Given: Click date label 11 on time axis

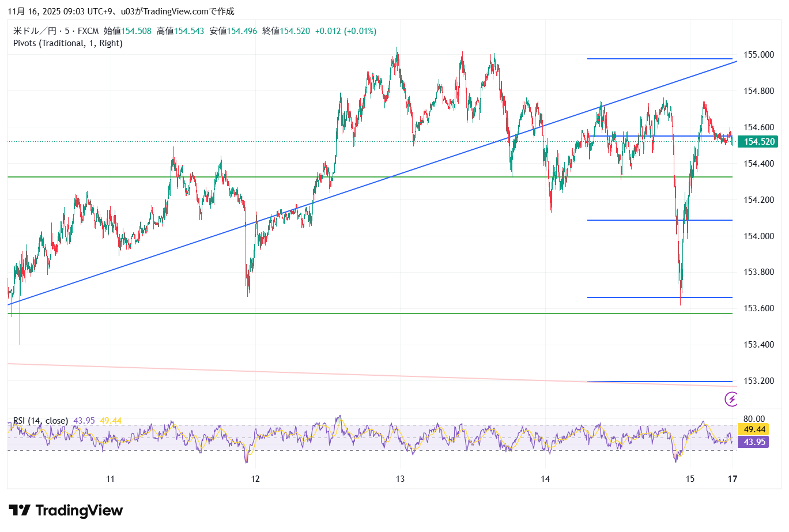Looking at the screenshot, I should click(x=111, y=478).
